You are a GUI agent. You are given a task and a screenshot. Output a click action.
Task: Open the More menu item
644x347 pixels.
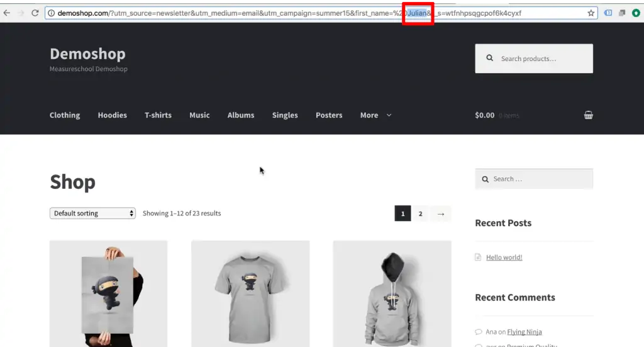coord(369,115)
